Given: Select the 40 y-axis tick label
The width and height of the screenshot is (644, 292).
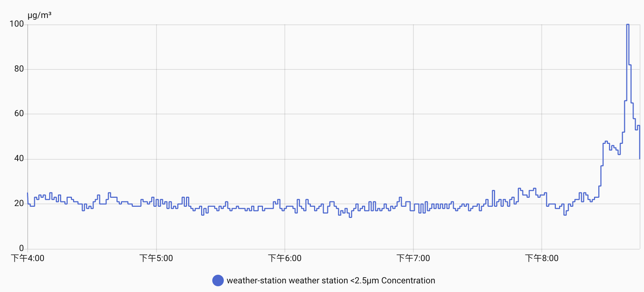Looking at the screenshot, I should pos(19,159).
